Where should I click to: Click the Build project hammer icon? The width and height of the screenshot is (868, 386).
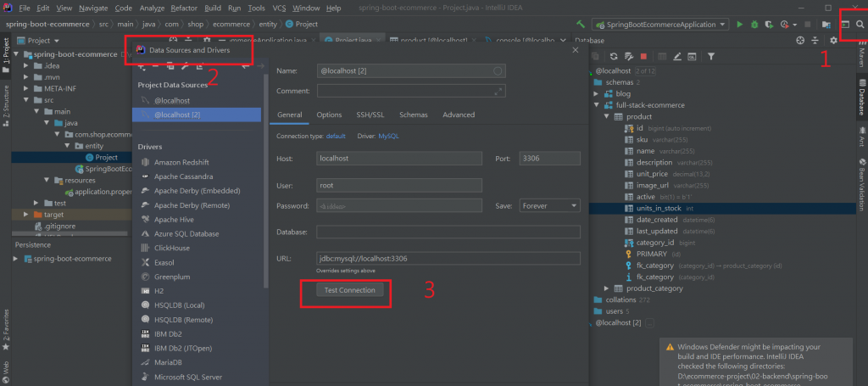click(x=581, y=25)
